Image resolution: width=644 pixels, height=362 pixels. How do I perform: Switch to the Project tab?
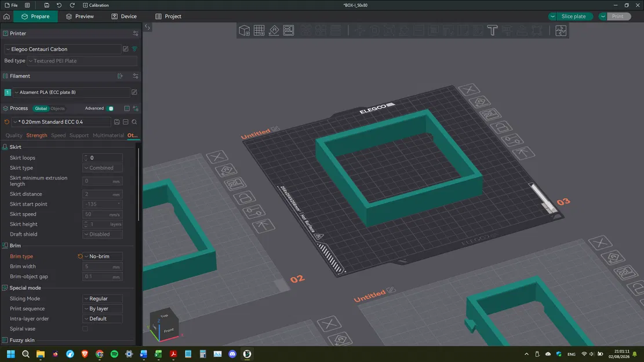click(x=168, y=16)
